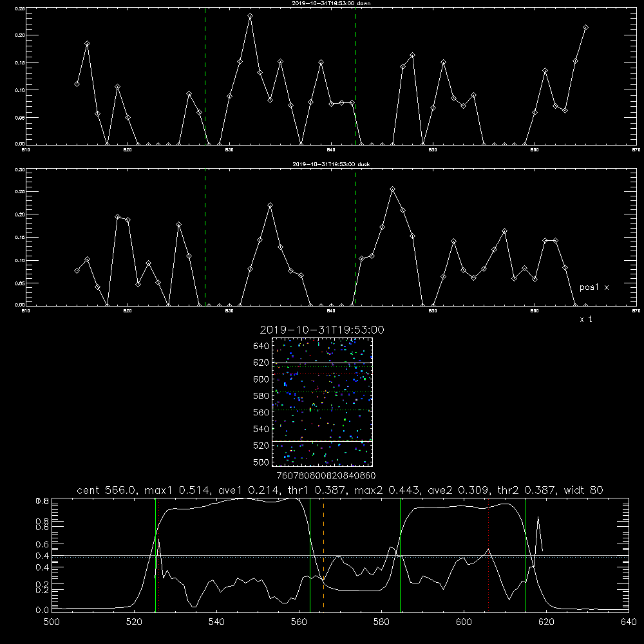Click the dusk peak marker near x 834
The height and width of the screenshot is (644, 644).
click(270, 205)
